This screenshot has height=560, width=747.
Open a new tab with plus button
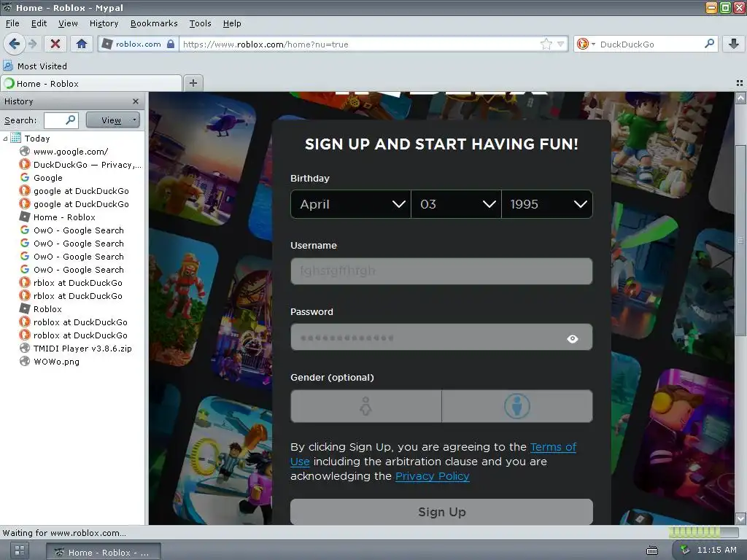tap(193, 83)
